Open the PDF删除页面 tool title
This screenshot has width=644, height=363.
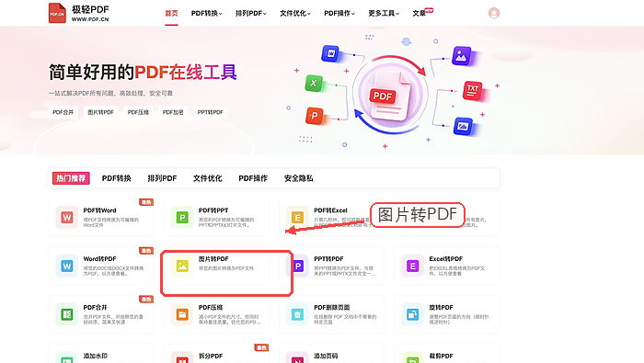332,307
